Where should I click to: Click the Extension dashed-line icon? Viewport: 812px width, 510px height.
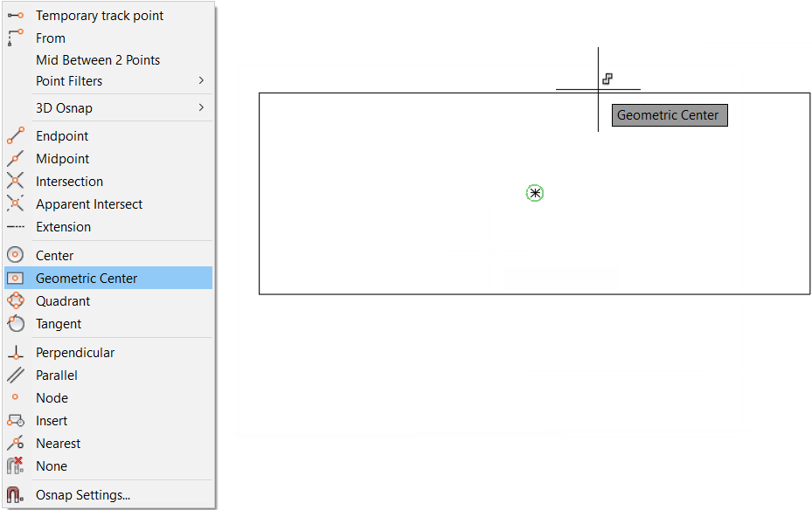(x=16, y=226)
